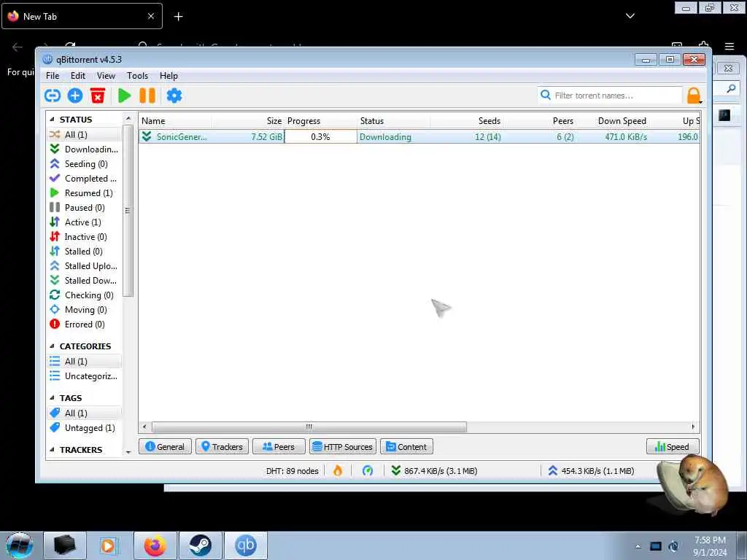Select the Downloading status filter
Screen dimensions: 747x560
[85, 149]
